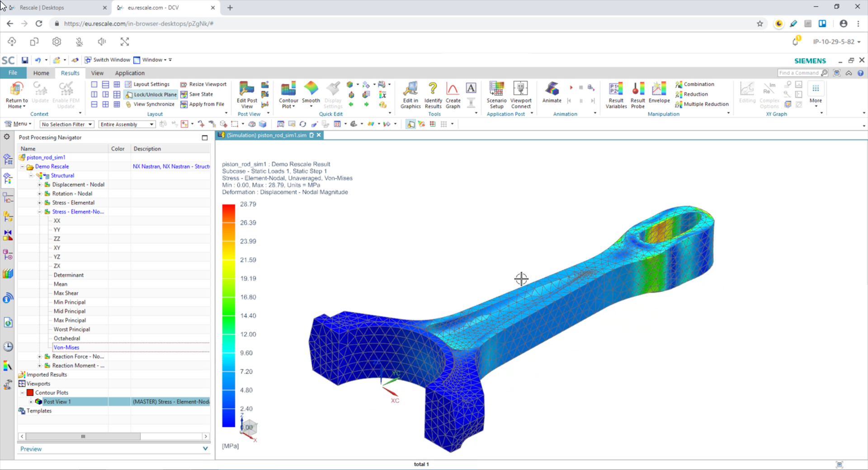
Task: Click the Find a Command search field
Action: coord(801,73)
